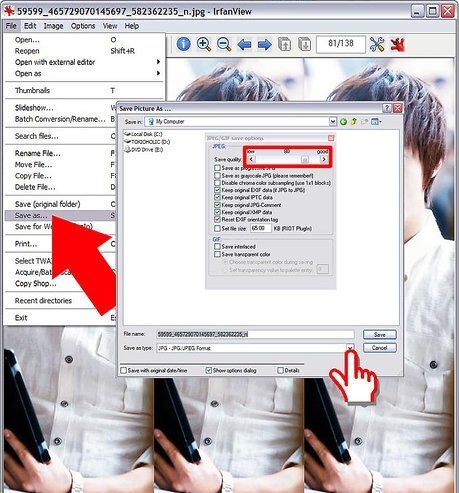Click the JPEG save quality slider thumb
Viewport: 459px width, 493px height.
point(305,159)
